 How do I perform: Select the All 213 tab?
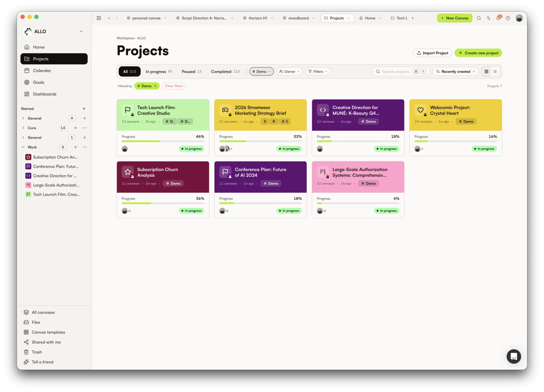[x=129, y=72]
